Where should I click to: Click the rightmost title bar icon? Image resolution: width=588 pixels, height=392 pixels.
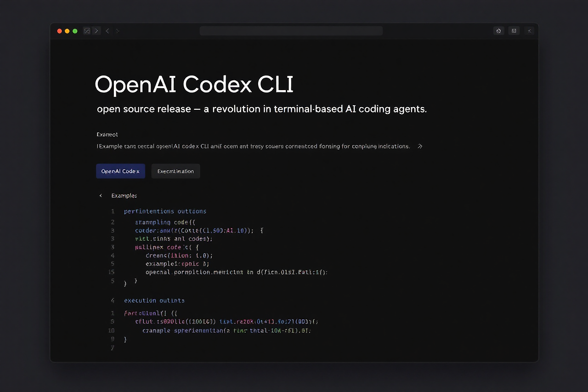pyautogui.click(x=530, y=31)
